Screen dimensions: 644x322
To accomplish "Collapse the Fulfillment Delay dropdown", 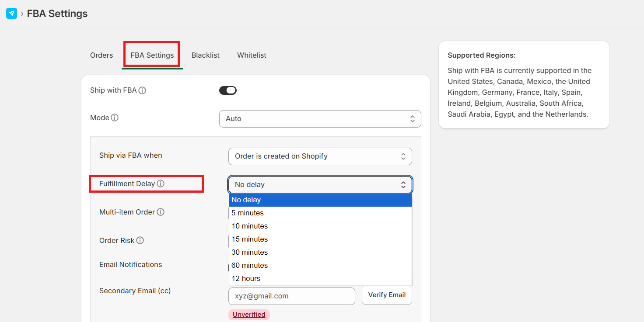I will coord(320,185).
